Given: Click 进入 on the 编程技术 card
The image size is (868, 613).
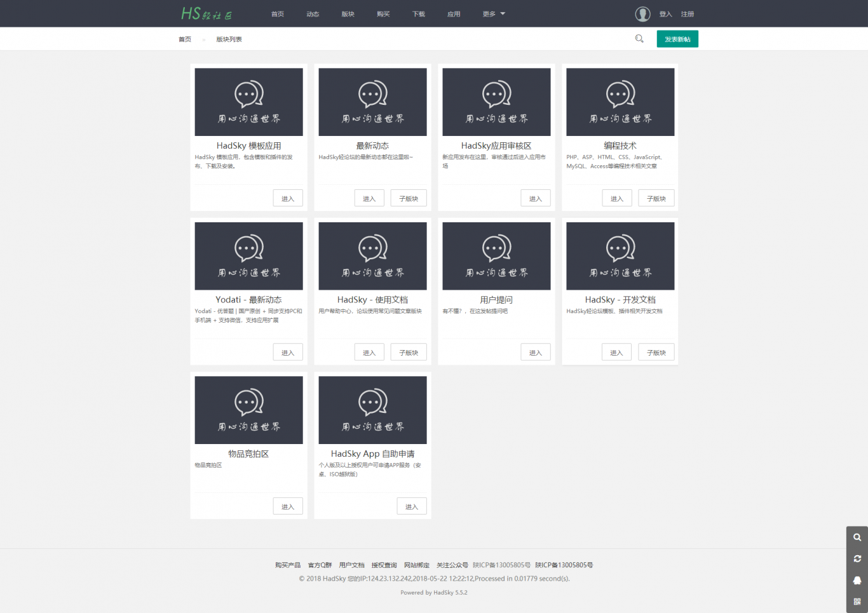Looking at the screenshot, I should click(617, 198).
